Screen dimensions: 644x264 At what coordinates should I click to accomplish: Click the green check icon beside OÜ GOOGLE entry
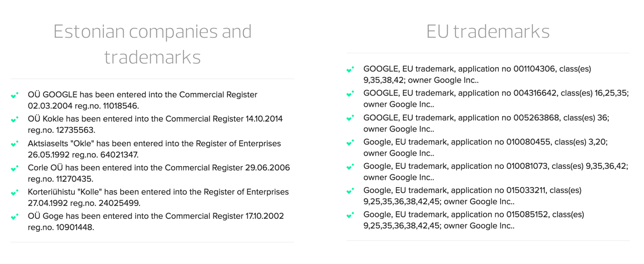tap(15, 95)
